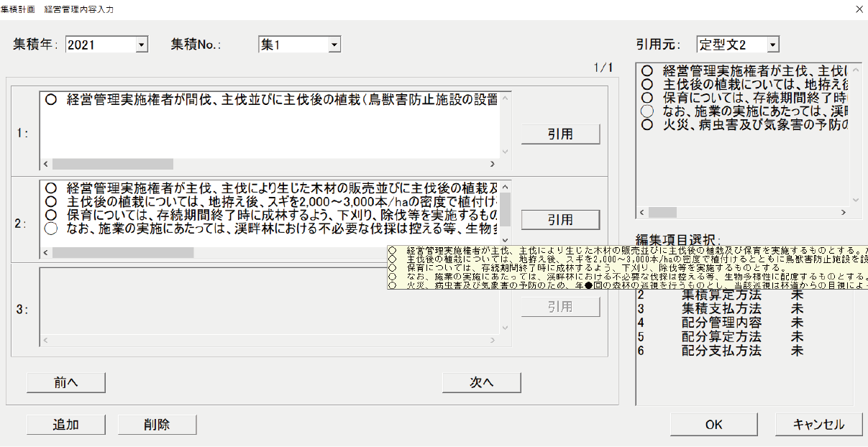Click the horizontal scrollbar thumb in 引用元 list
This screenshot has height=447, width=868.
tap(662, 213)
